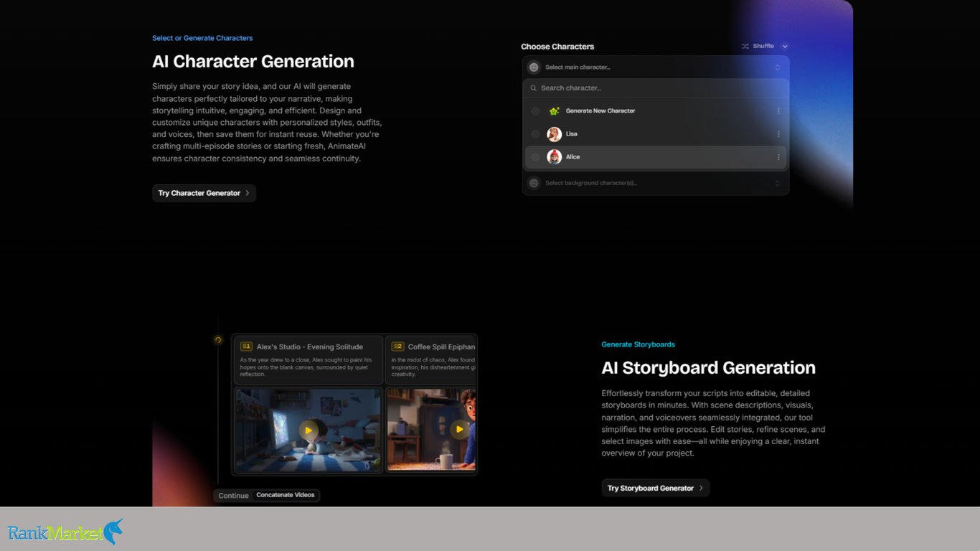Open the chevron menu beside Shuffle
This screenshot has height=551, width=980.
(785, 46)
